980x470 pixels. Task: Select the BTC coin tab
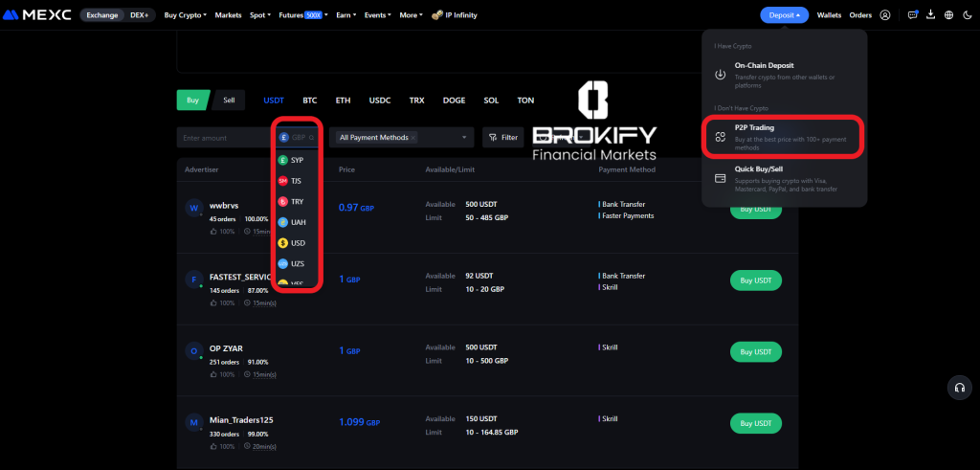click(x=309, y=101)
